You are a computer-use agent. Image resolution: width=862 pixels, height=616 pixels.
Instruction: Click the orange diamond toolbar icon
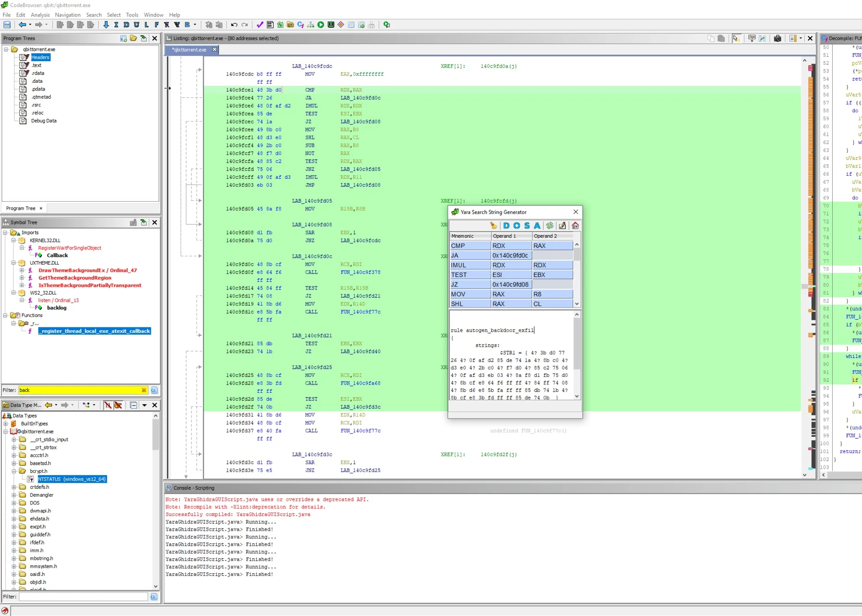coord(341,25)
